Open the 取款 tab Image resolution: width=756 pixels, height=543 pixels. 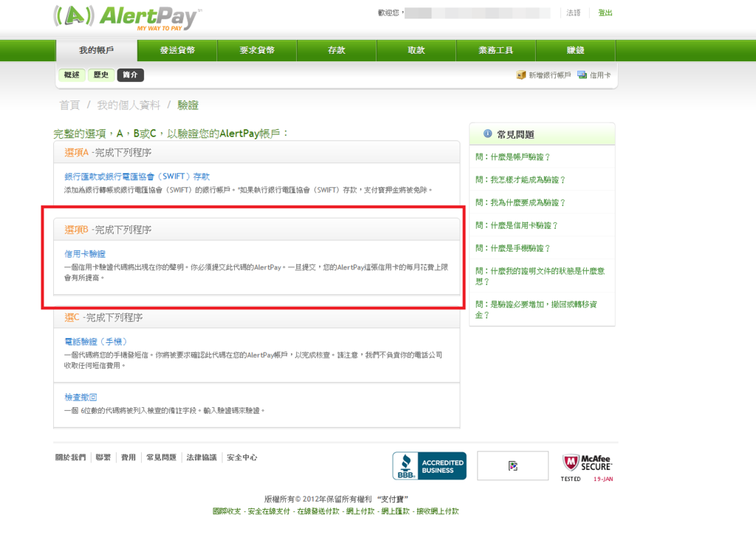click(x=416, y=50)
